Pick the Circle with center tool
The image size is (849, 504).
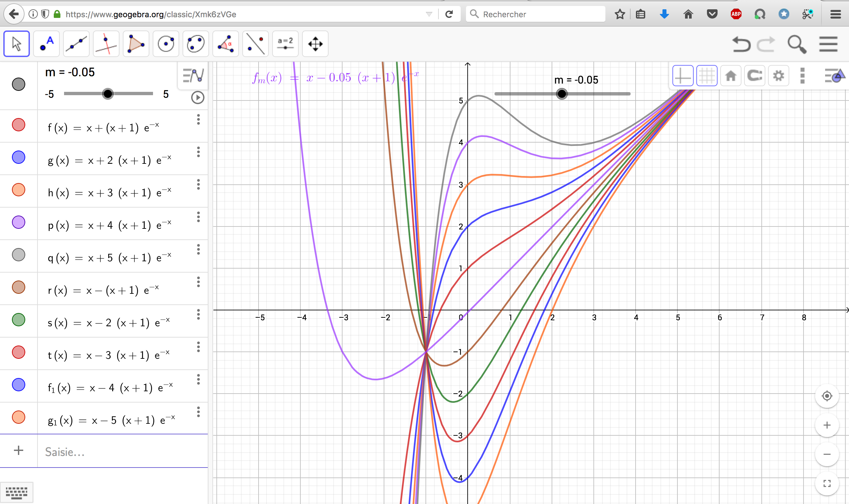166,44
